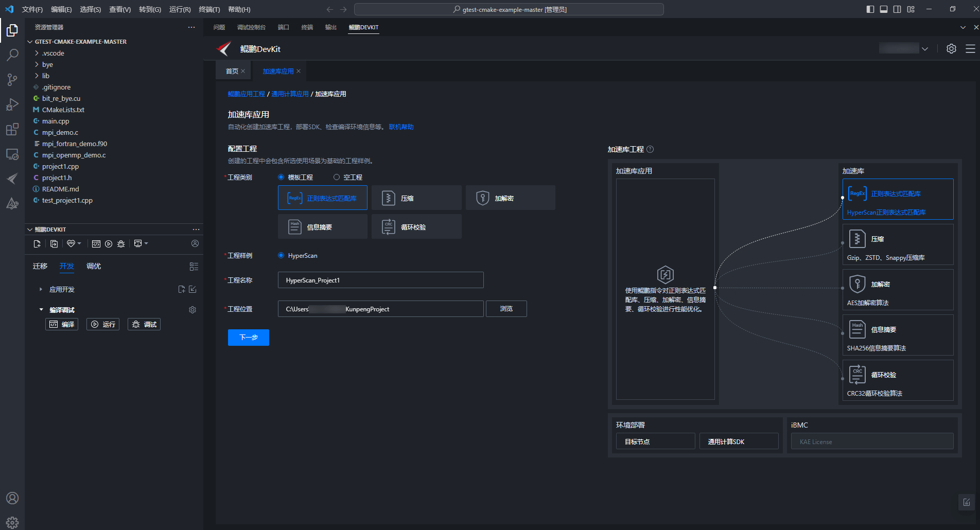Click the feedback icon at bottom right

[x=967, y=502]
